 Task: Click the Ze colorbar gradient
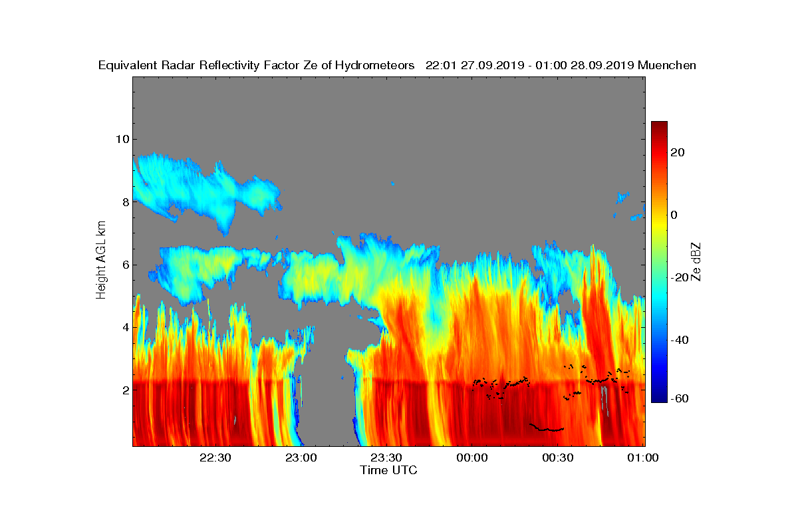(x=659, y=262)
